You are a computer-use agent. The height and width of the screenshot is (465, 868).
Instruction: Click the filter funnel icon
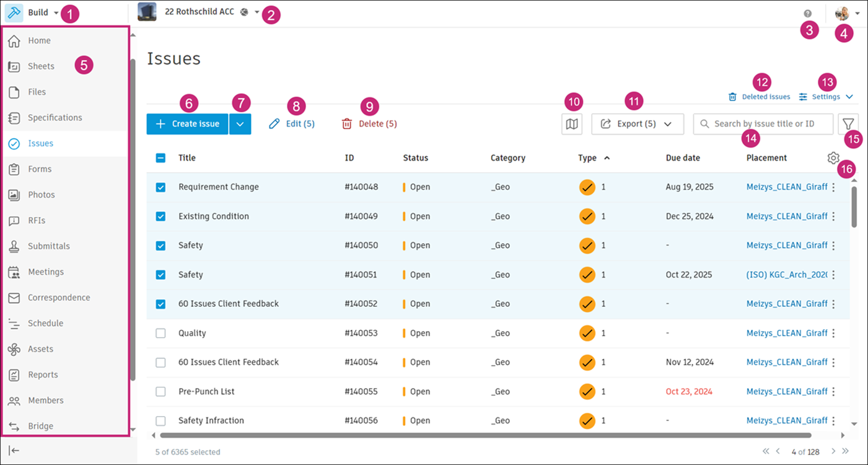tap(848, 124)
